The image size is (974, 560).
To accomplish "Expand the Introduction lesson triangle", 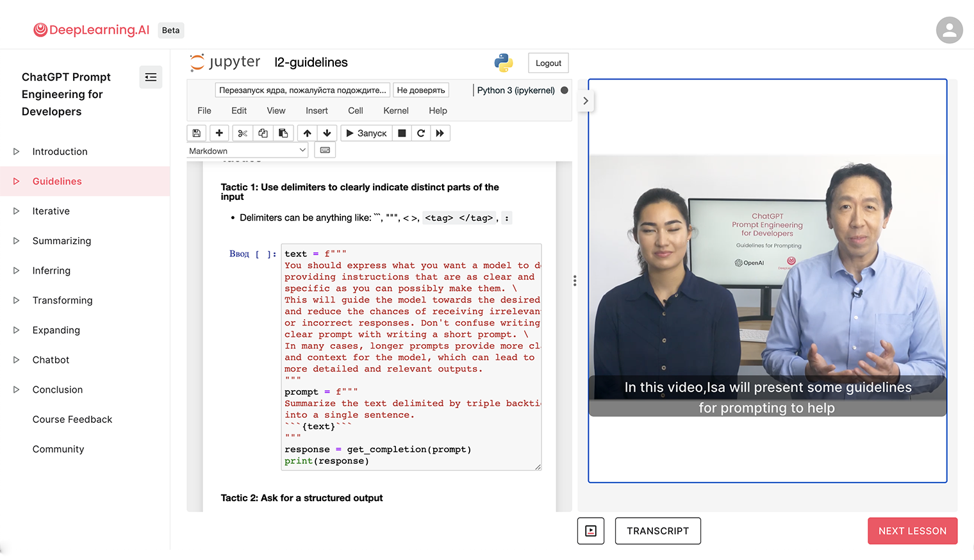I will tap(17, 152).
